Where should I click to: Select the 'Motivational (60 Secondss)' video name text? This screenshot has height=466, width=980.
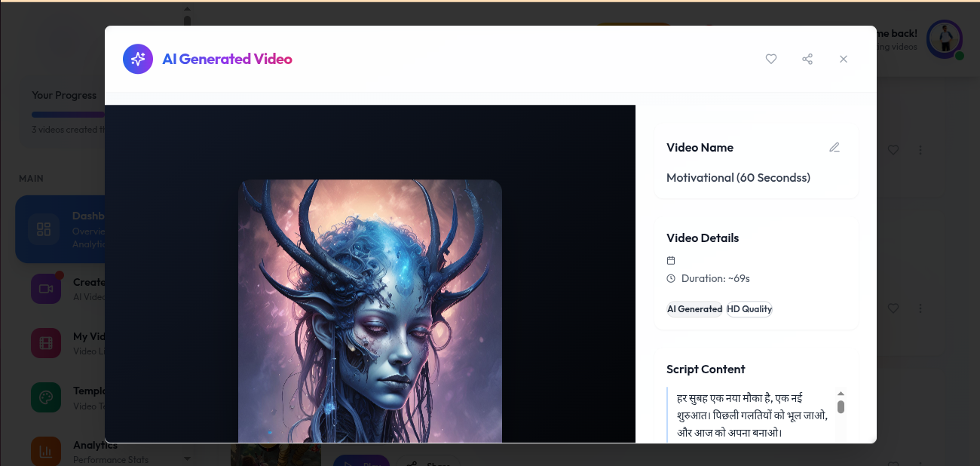tap(738, 178)
